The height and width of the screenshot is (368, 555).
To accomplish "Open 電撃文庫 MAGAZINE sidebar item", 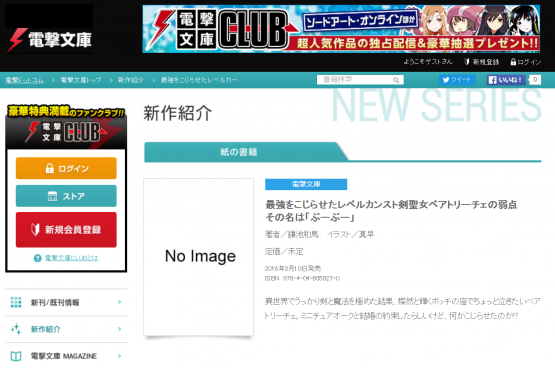I will pyautogui.click(x=66, y=356).
